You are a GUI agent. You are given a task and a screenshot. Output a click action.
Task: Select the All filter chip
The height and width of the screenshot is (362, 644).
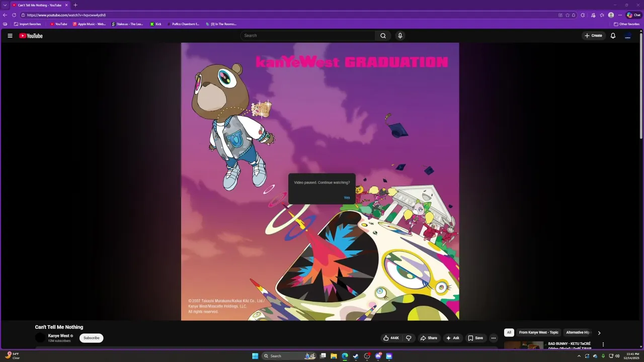click(509, 332)
